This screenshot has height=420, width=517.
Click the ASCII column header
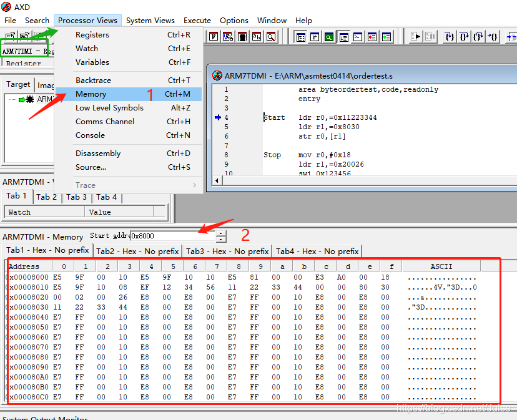click(441, 266)
